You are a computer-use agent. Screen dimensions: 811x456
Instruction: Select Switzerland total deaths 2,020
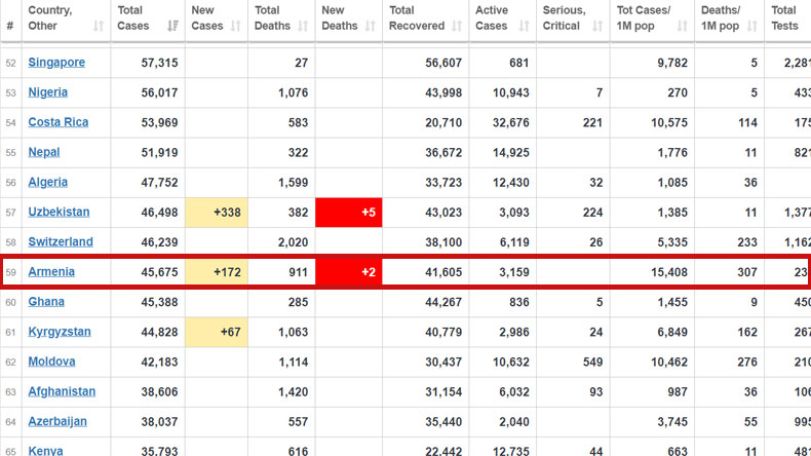pyautogui.click(x=293, y=242)
